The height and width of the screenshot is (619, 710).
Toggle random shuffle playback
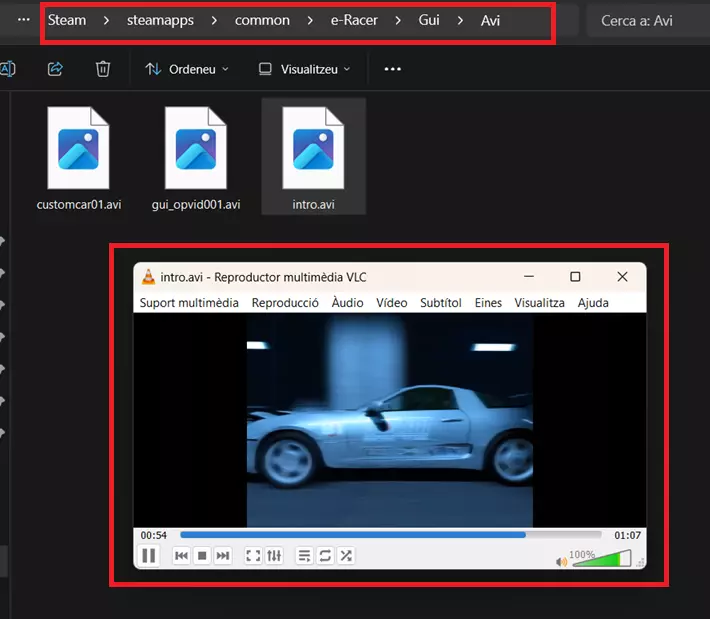345,556
